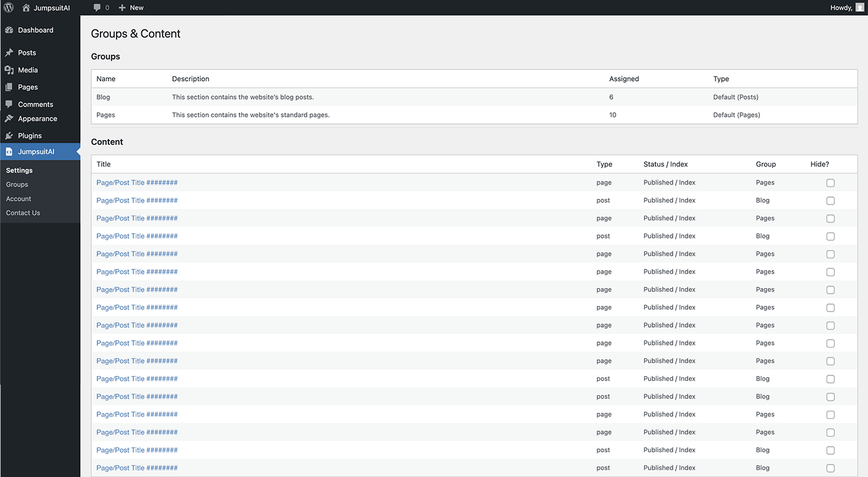Select Account under JumpsuitAI
The width and height of the screenshot is (868, 477).
click(18, 198)
